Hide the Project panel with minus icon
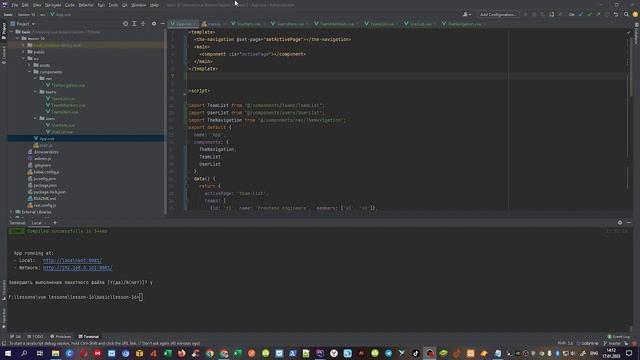 tap(162, 24)
